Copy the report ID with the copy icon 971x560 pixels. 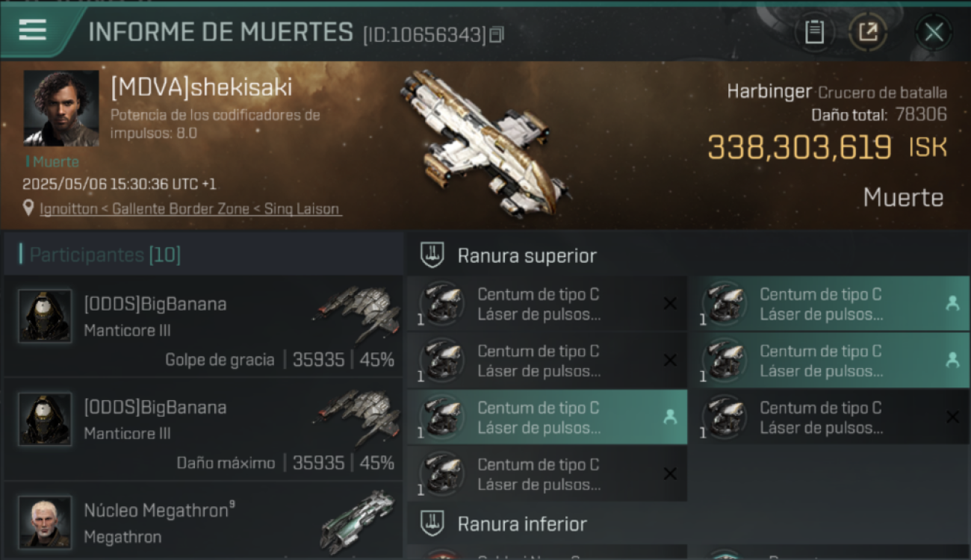[x=497, y=34]
